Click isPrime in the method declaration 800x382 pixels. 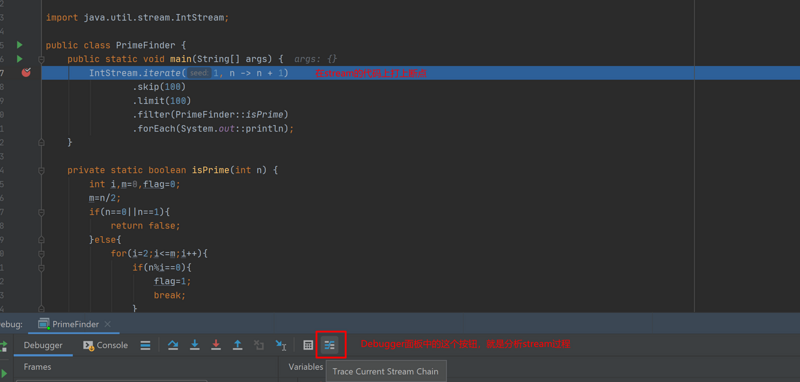pyautogui.click(x=210, y=170)
